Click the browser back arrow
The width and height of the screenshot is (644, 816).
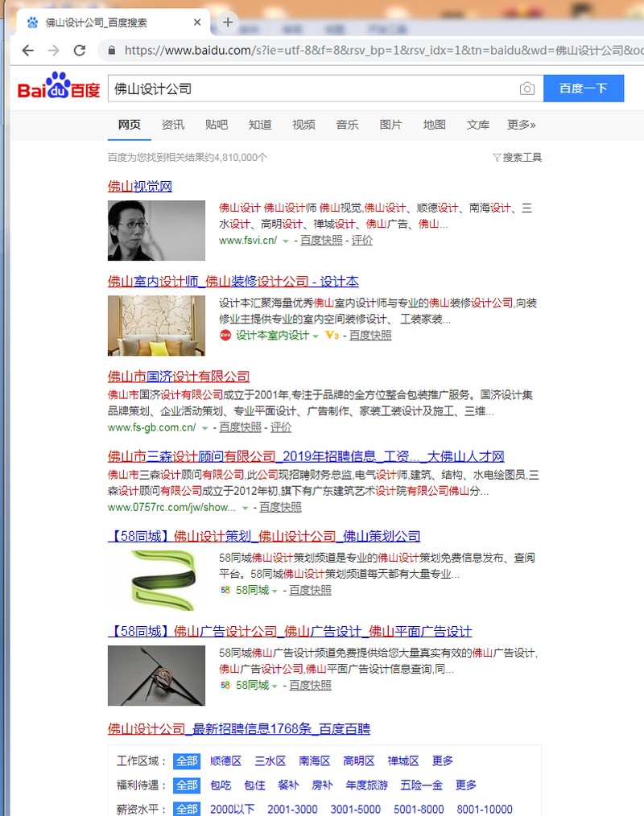pyautogui.click(x=27, y=51)
